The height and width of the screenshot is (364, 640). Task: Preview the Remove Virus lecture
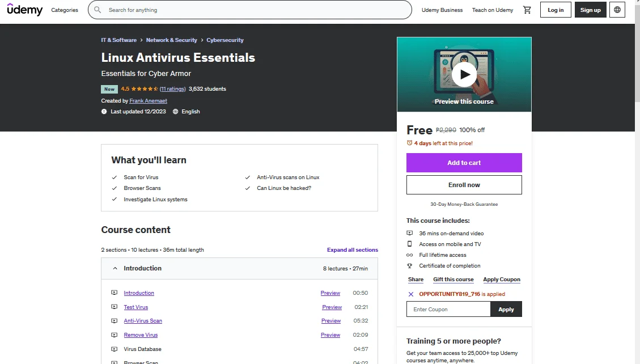click(x=330, y=335)
